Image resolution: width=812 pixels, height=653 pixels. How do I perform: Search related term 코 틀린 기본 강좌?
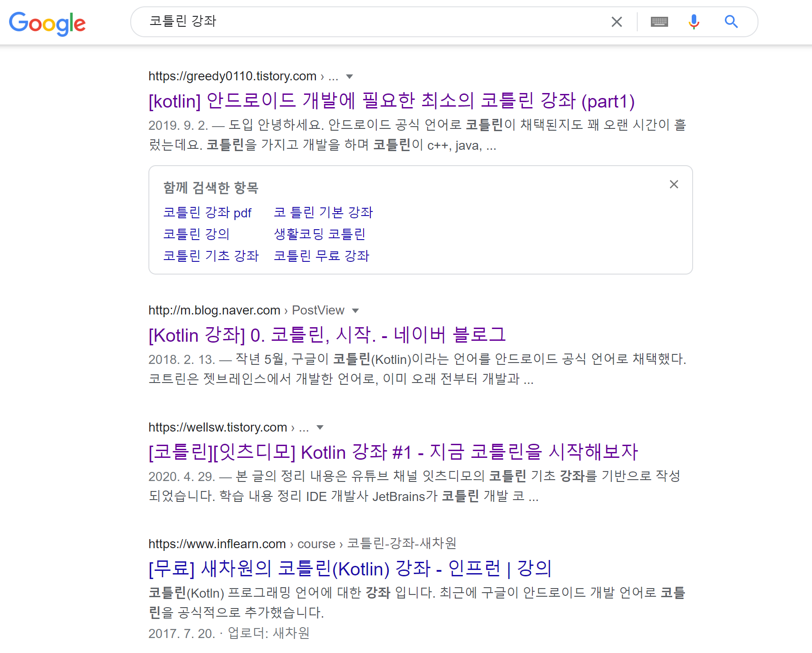click(324, 212)
